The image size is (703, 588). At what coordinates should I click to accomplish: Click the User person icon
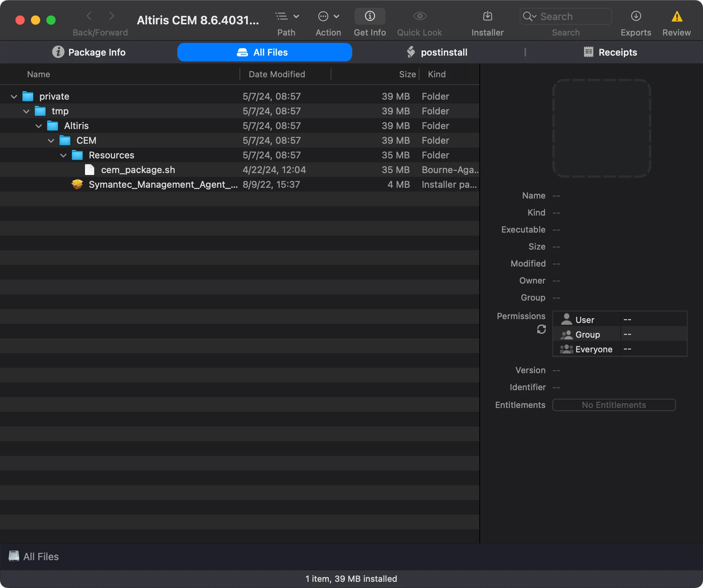566,319
